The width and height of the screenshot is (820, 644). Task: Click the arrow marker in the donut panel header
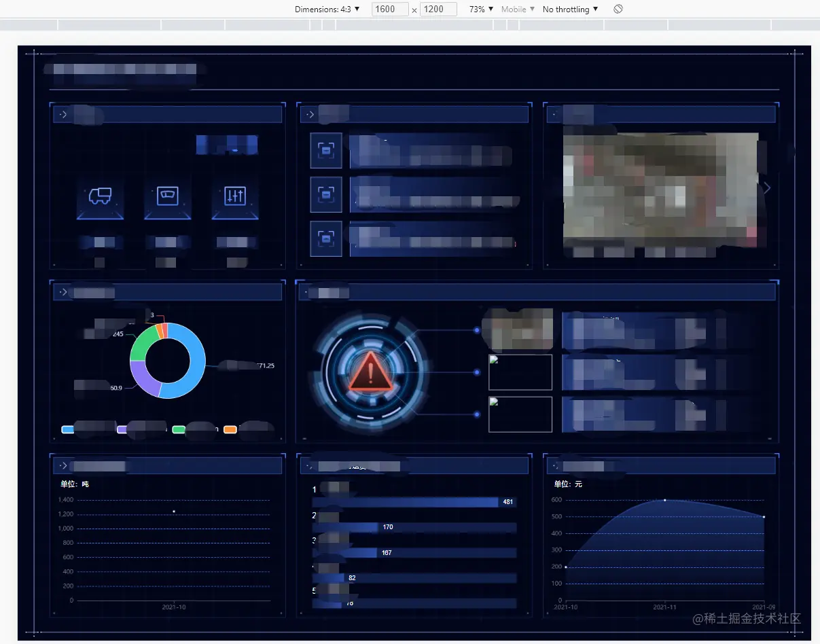point(63,292)
